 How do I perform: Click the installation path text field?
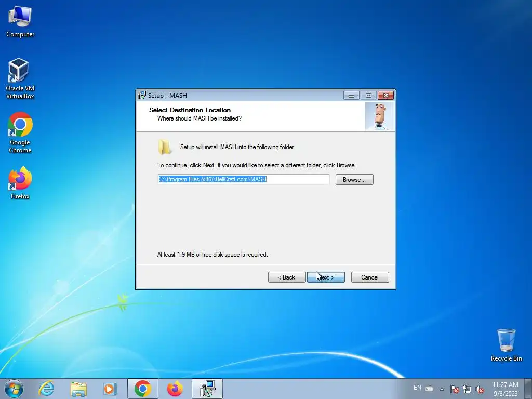[x=243, y=179]
